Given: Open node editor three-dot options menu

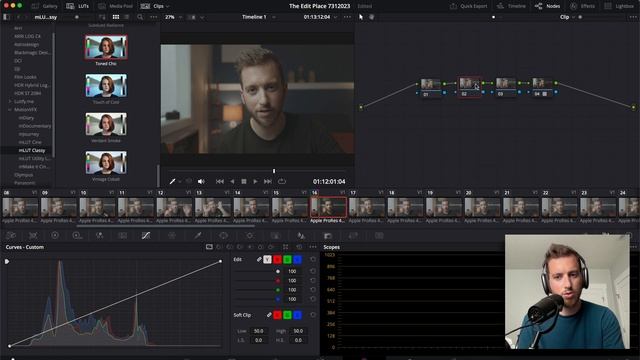Looking at the screenshot, I should [x=633, y=17].
